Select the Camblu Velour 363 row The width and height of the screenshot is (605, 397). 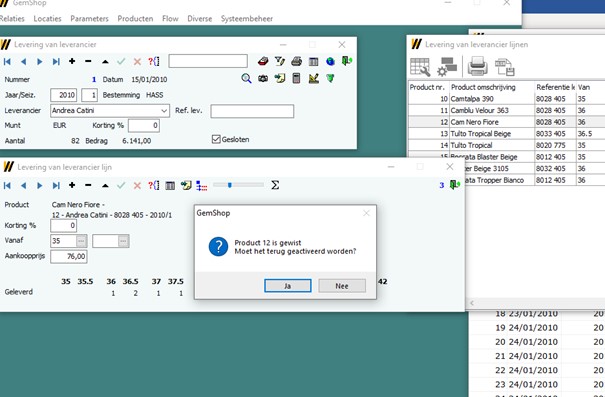[506, 110]
